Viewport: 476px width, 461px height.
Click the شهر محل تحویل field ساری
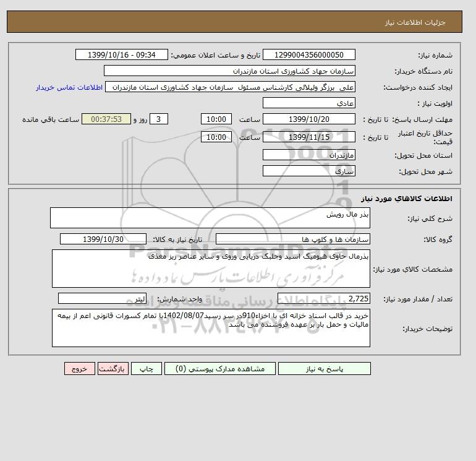(308, 171)
